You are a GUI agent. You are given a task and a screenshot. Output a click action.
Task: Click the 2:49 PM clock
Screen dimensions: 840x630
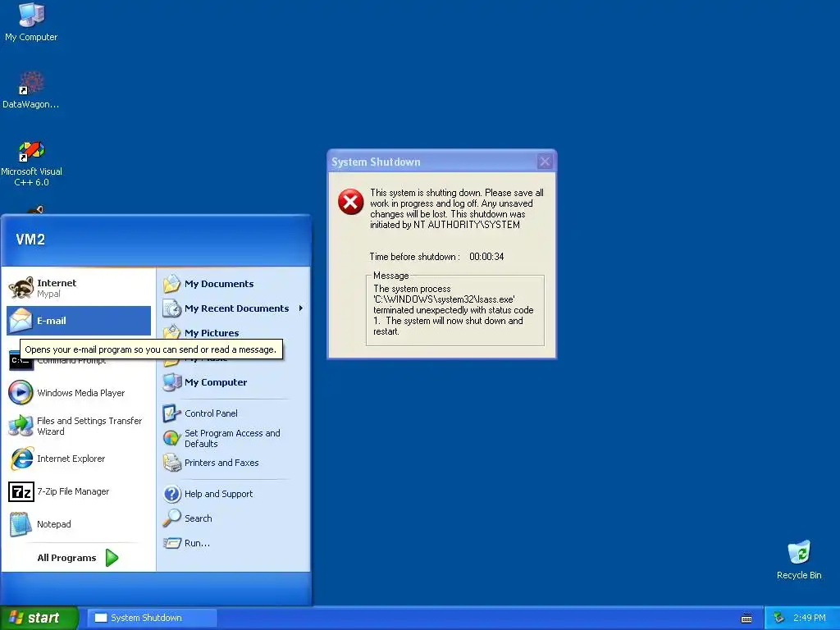pos(810,618)
